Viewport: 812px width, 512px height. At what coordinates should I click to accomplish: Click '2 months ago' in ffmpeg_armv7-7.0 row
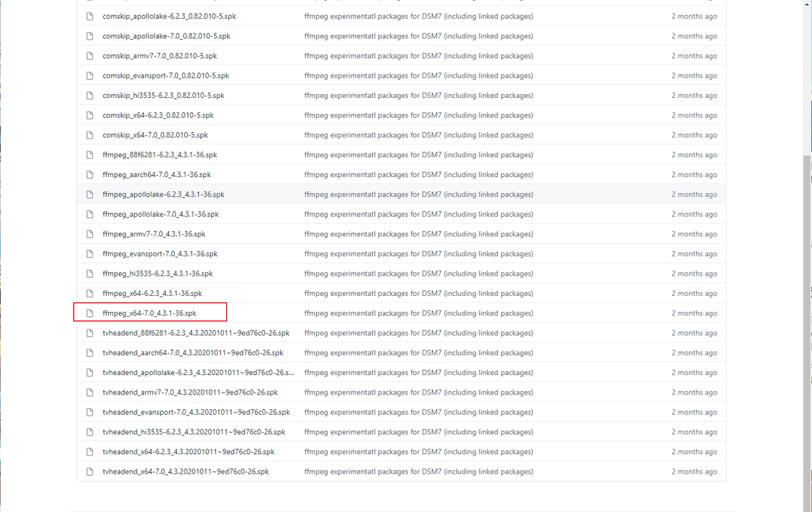coord(694,234)
